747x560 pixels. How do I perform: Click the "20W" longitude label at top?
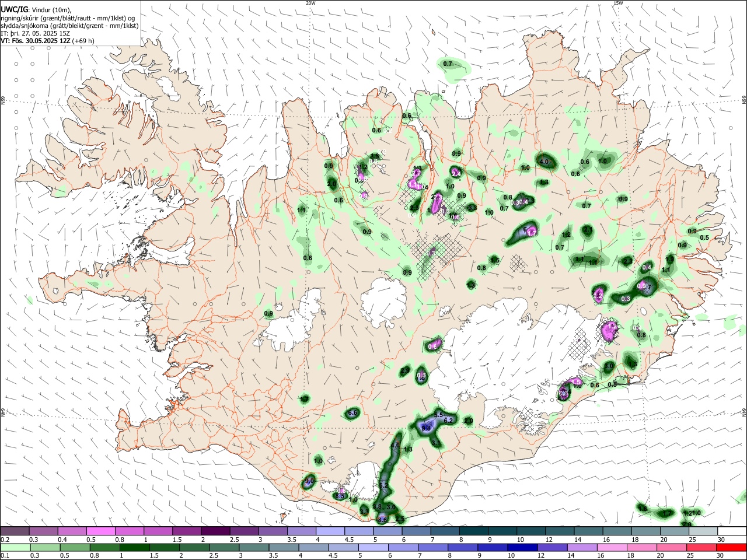pyautogui.click(x=310, y=3)
